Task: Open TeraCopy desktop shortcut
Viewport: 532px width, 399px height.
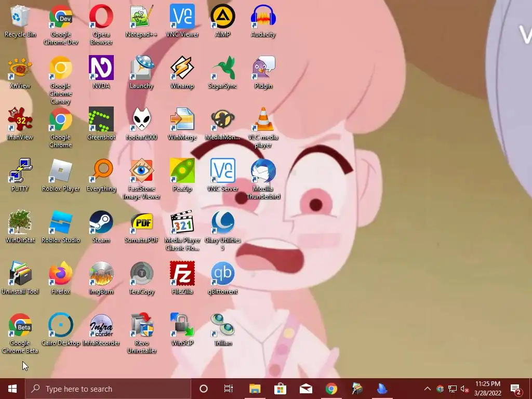Action: pyautogui.click(x=141, y=278)
